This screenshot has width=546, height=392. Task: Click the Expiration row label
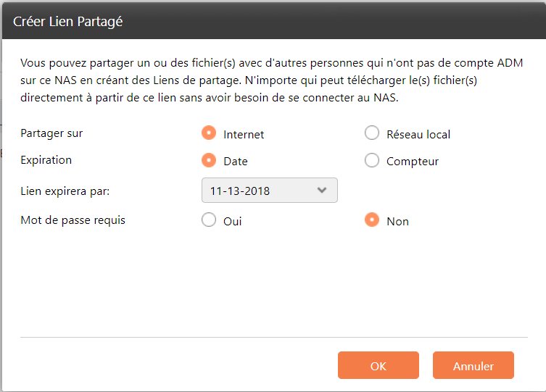(46, 160)
